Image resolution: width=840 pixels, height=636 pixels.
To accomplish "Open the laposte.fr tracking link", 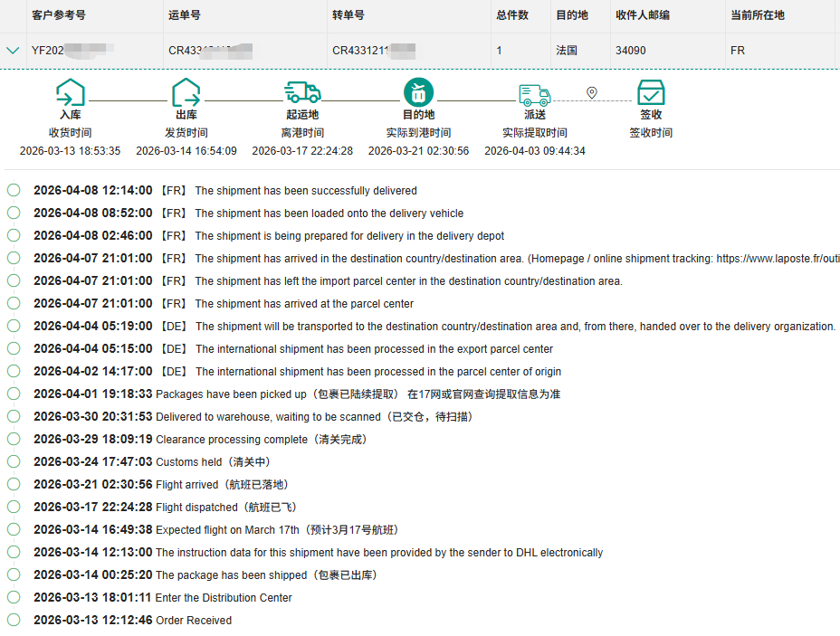I will click(778, 259).
